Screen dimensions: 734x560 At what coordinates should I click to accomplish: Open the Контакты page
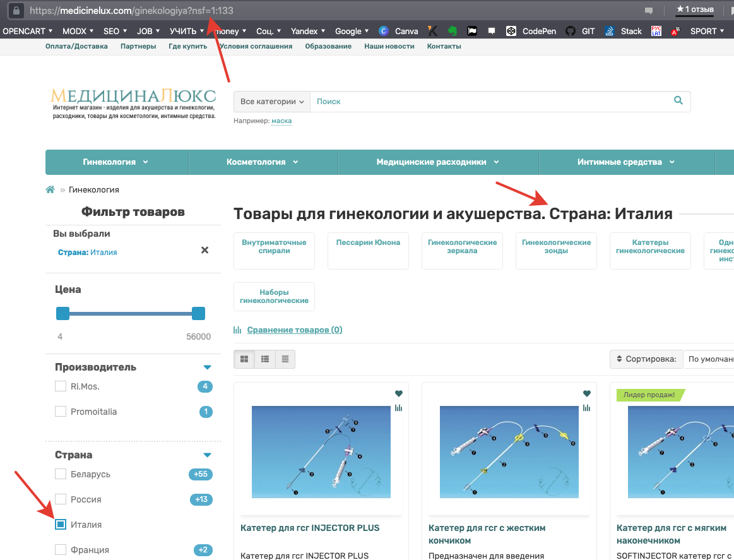(444, 46)
